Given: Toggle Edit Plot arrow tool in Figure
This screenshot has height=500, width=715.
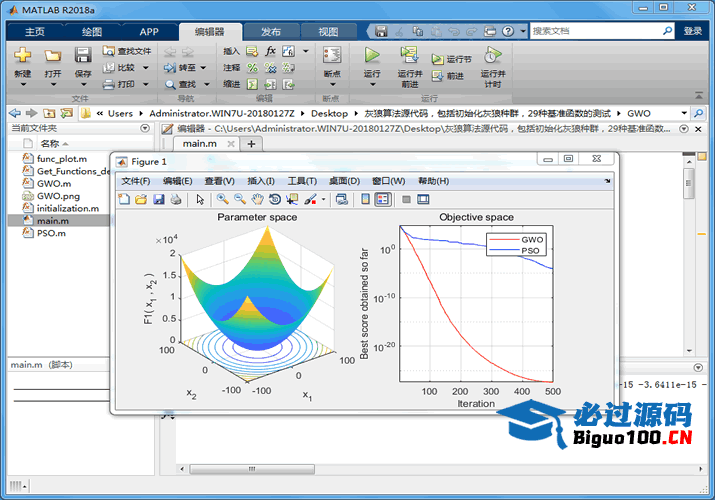Looking at the screenshot, I should [x=200, y=199].
